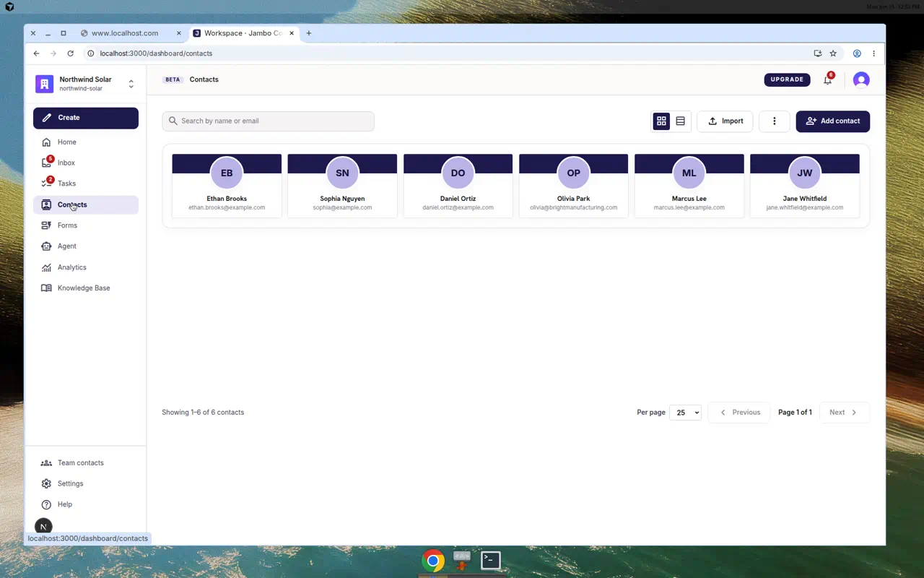Switch to list view of contacts

coord(680,121)
